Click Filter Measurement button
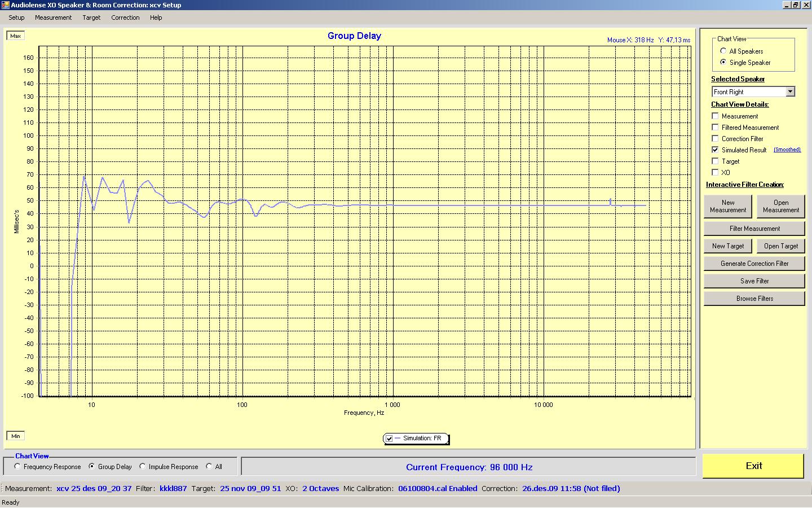This screenshot has width=812, height=508. (x=754, y=229)
